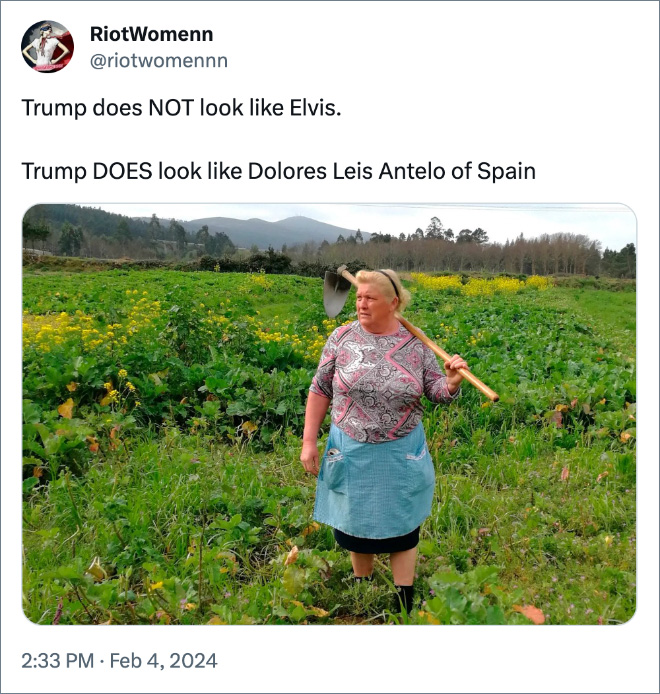Click the 2:33 PM tweet time
This screenshot has width=660, height=694.
pyautogui.click(x=56, y=661)
